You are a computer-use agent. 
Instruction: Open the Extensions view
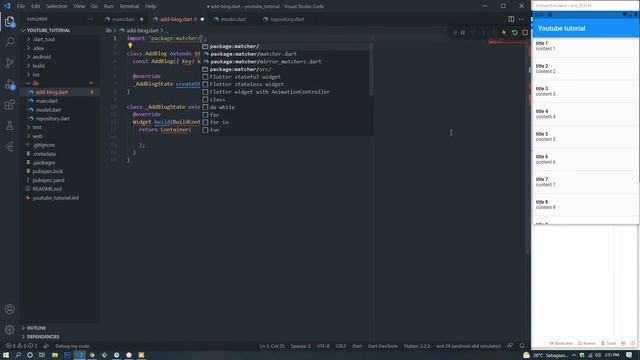pyautogui.click(x=10, y=105)
